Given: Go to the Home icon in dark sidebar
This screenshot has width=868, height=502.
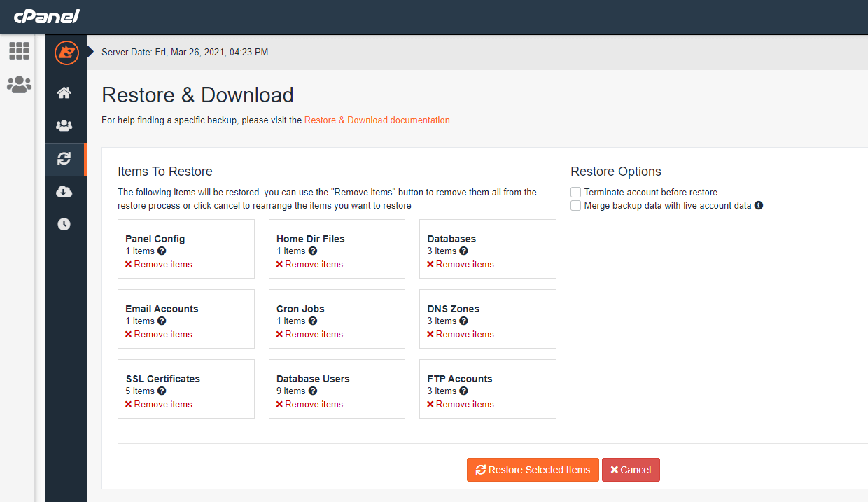Looking at the screenshot, I should (64, 92).
